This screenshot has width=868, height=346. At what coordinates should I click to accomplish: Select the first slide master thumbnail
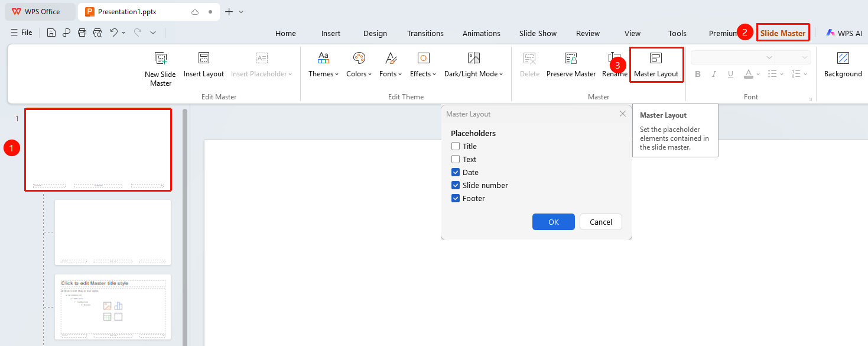coord(98,150)
